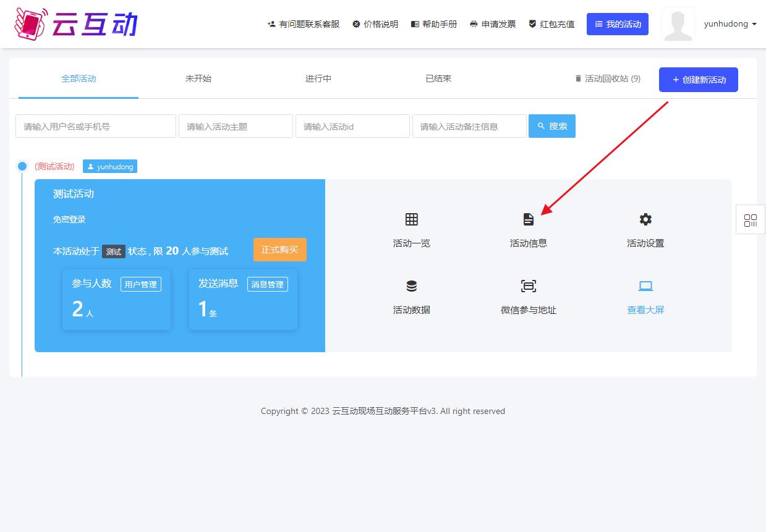The height and width of the screenshot is (532, 766).
Task: Switch to the 未开始 tab
Action: coord(198,78)
